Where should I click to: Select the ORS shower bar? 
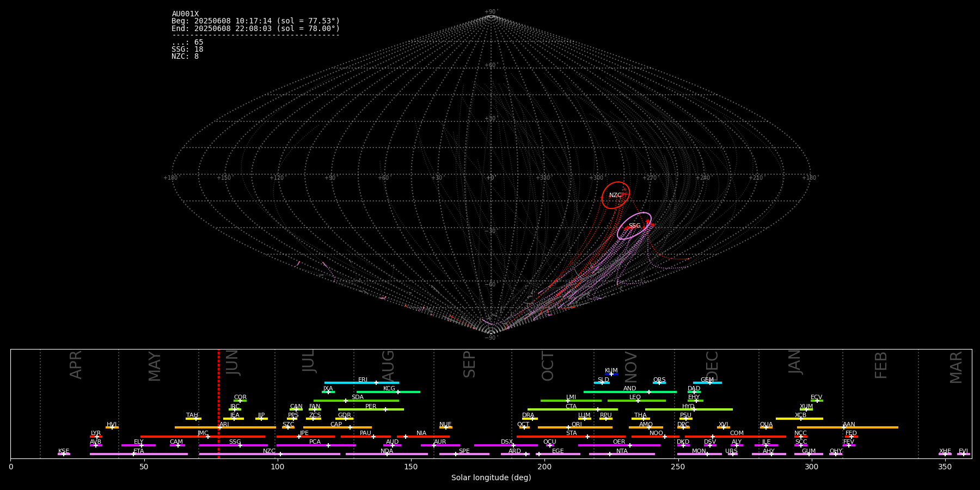pos(659,383)
